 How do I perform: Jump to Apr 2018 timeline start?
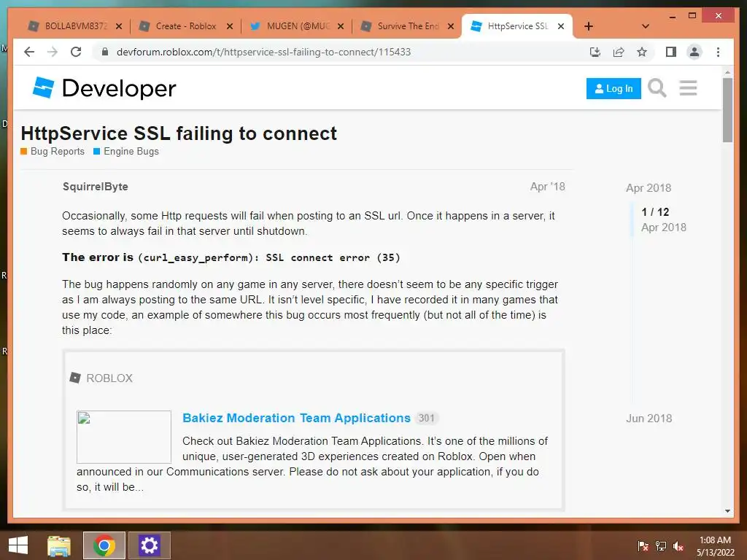649,188
